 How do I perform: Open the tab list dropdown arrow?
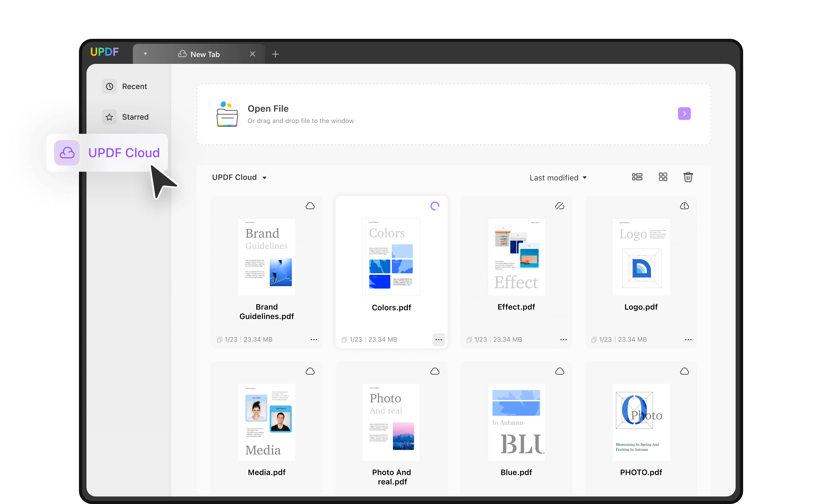coord(145,54)
